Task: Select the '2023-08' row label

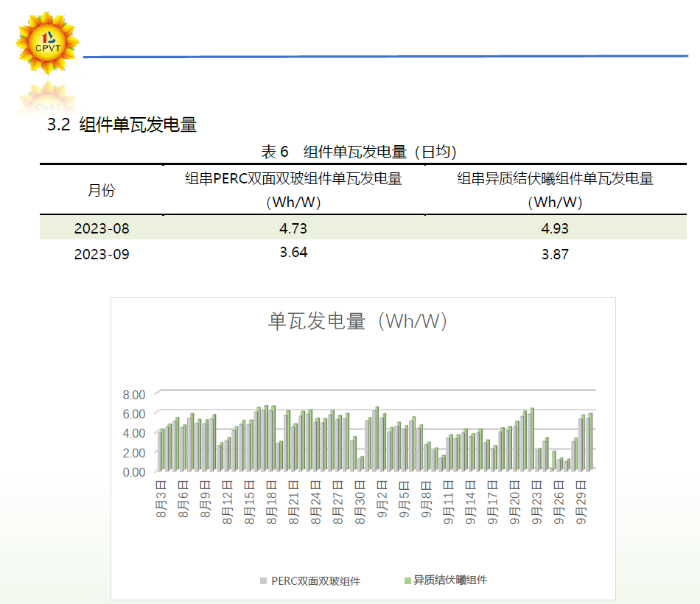Action: pyautogui.click(x=102, y=228)
